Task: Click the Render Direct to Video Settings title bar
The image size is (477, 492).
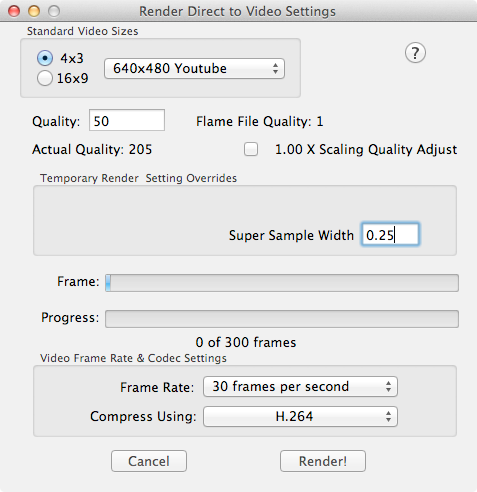Action: (x=237, y=11)
